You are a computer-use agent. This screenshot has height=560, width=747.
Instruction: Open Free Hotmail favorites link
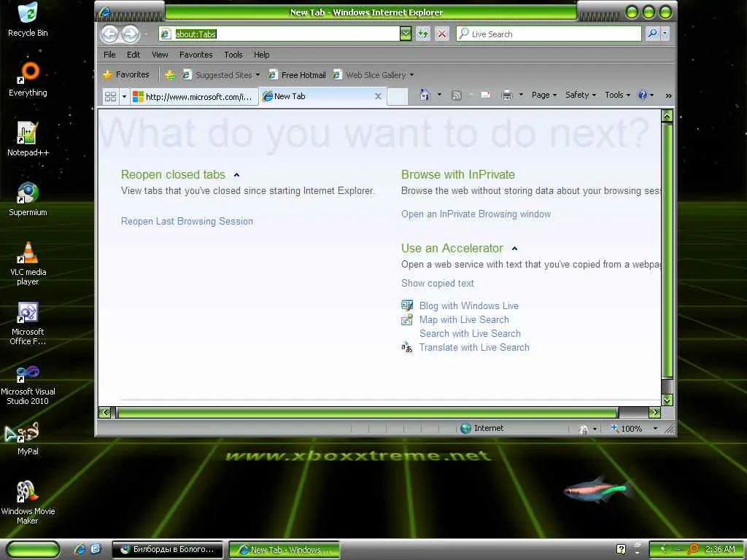click(298, 75)
